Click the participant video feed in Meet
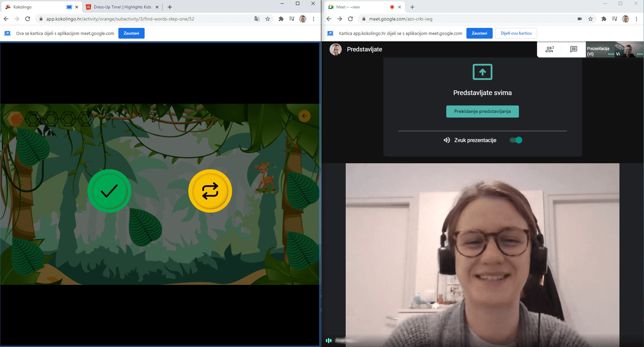 [x=483, y=255]
